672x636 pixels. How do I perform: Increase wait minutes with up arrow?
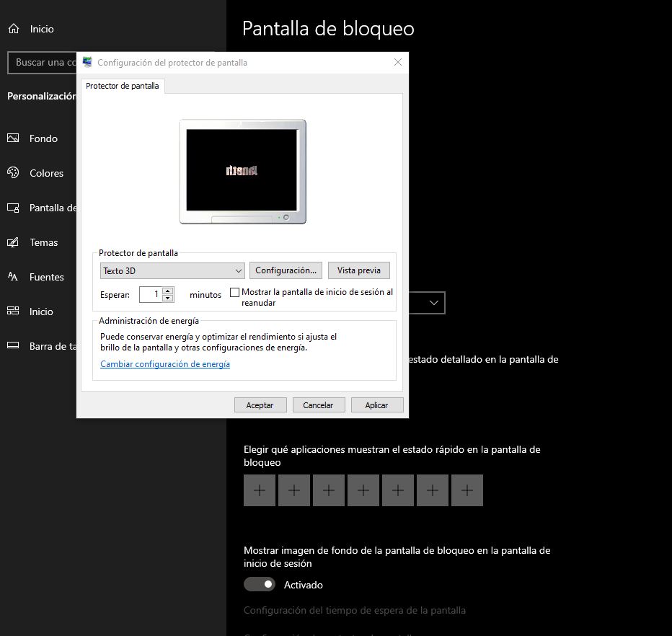tap(168, 291)
